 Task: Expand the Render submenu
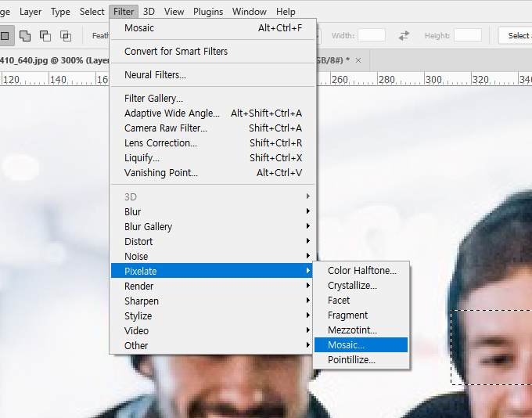pos(213,286)
